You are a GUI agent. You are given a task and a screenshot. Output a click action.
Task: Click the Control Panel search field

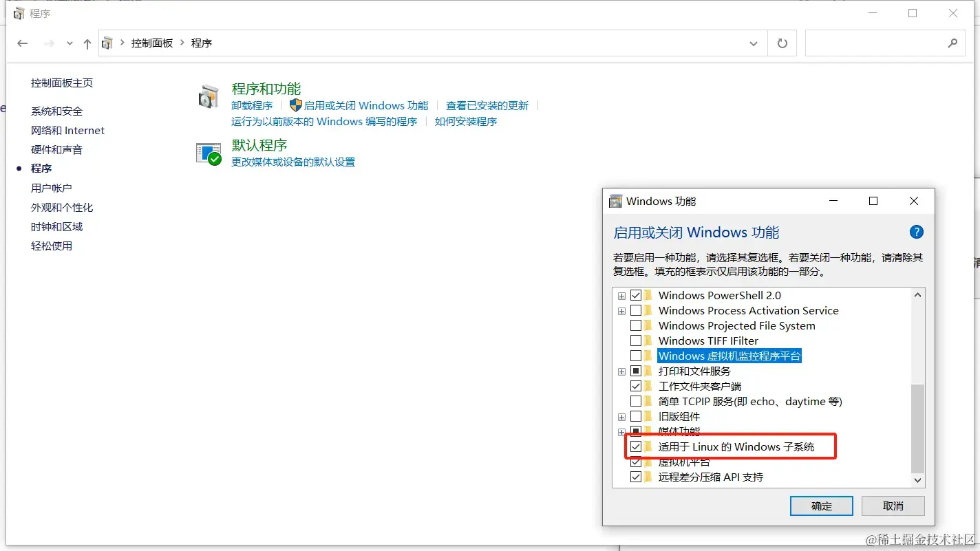pyautogui.click(x=884, y=43)
